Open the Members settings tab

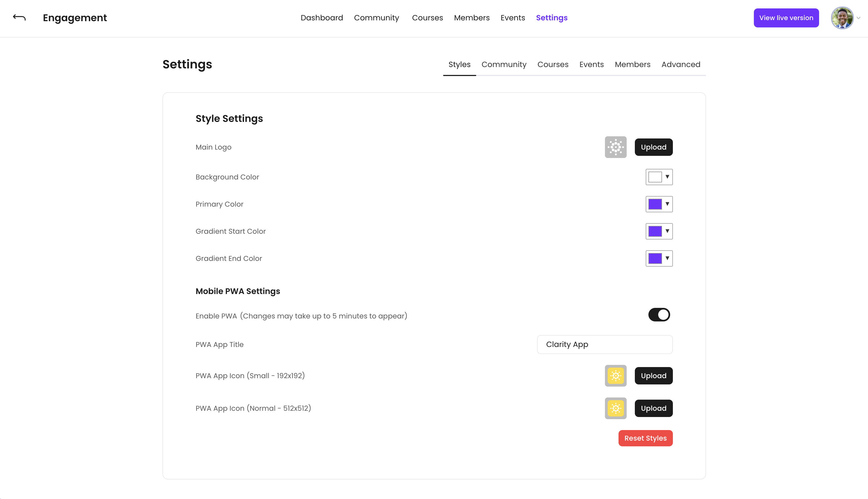pos(632,64)
